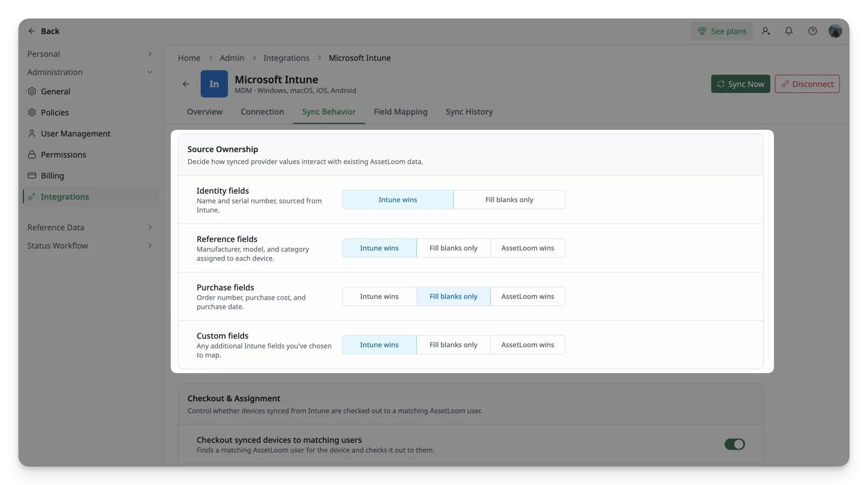Click the Integrations plug icon in sidebar
The height and width of the screenshot is (485, 868).
(32, 197)
